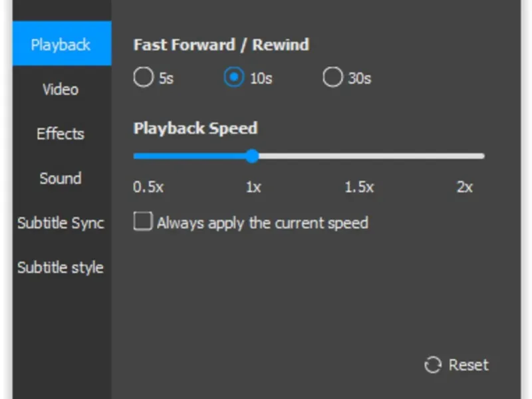This screenshot has width=532, height=399.
Task: Select the 30s rewind option
Action: point(332,78)
